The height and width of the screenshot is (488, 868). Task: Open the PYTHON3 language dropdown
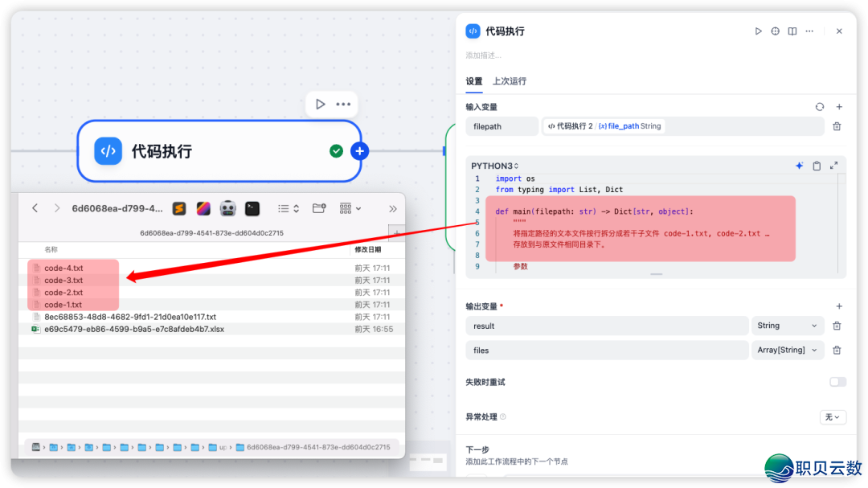495,166
